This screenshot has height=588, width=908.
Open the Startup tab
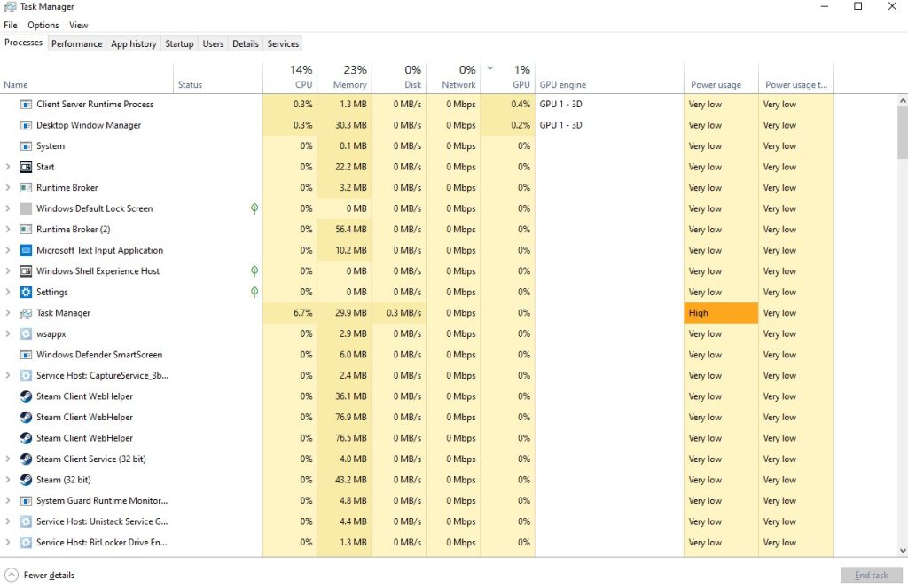[x=179, y=44]
